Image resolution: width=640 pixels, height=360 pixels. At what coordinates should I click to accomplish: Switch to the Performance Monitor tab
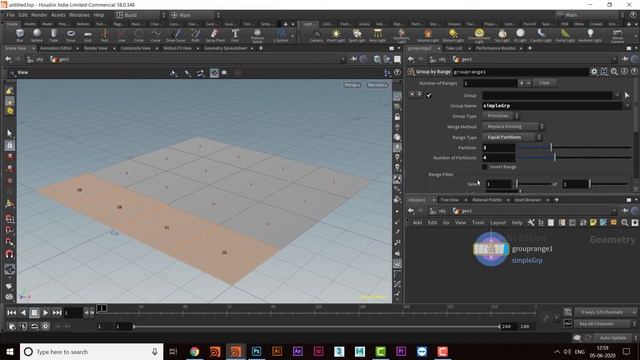496,49
